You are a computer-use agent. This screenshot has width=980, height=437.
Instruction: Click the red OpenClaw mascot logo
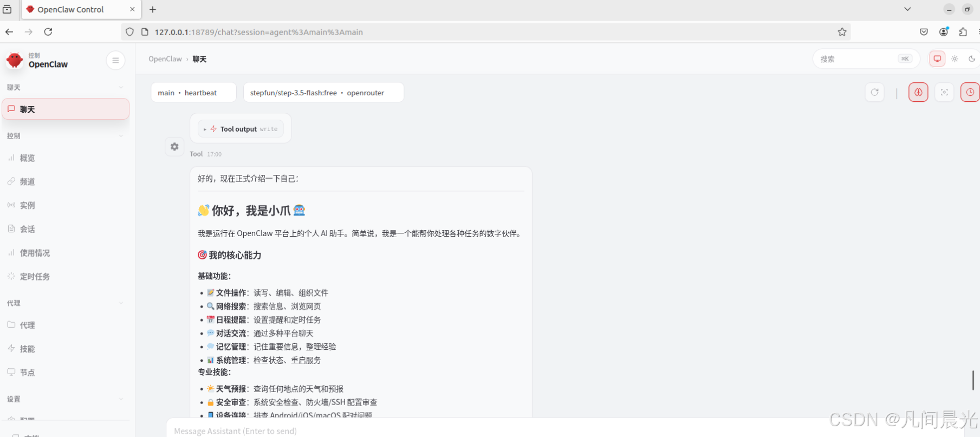point(15,60)
